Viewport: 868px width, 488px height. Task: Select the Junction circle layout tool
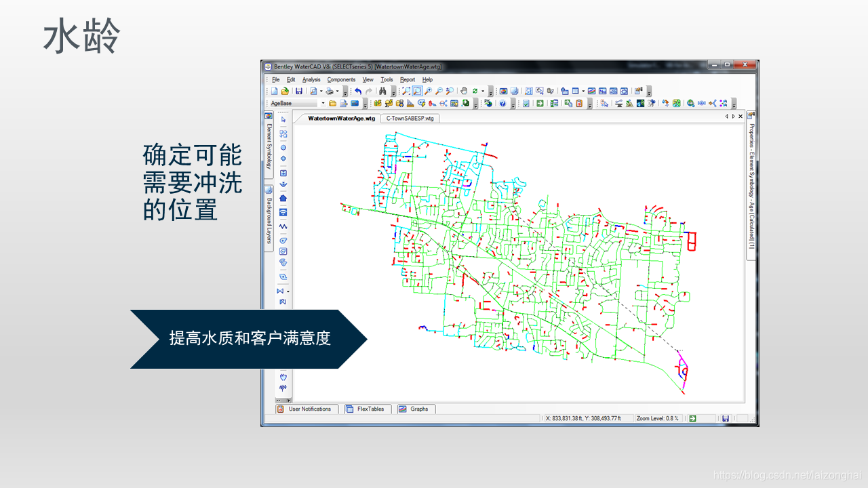coord(283,147)
